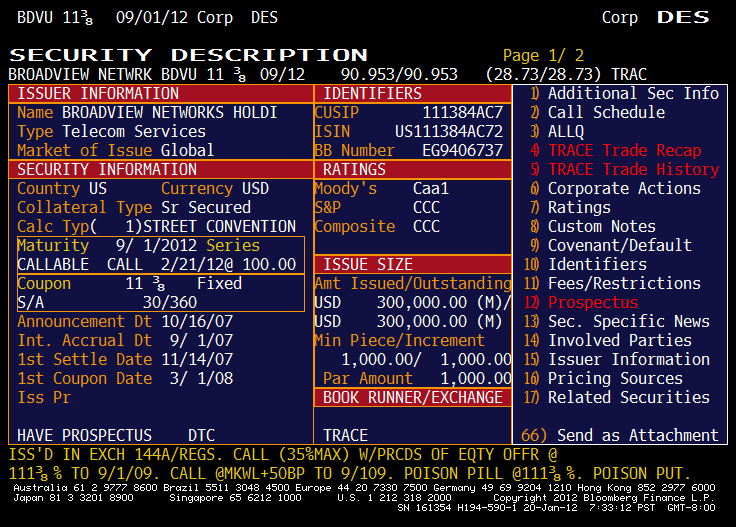This screenshot has width=736, height=527.
Task: Click Int. Accrual Dt 9/ 1/07
Action: (201, 341)
